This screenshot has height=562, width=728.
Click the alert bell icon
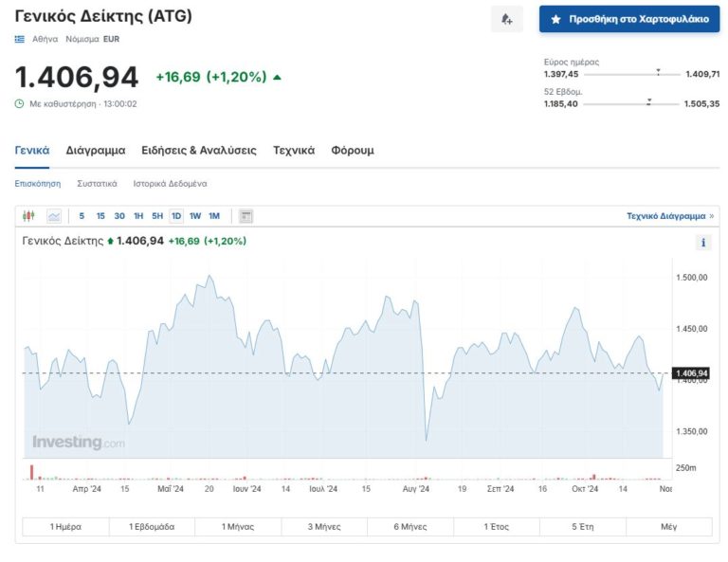coord(506,19)
